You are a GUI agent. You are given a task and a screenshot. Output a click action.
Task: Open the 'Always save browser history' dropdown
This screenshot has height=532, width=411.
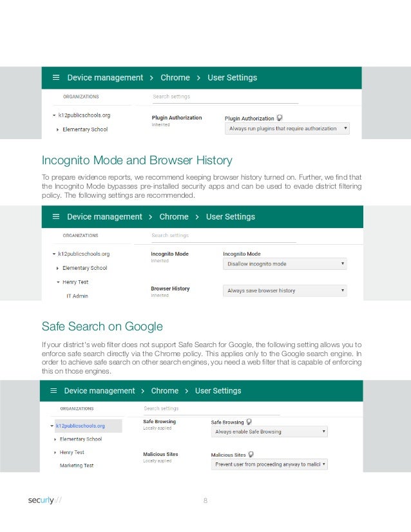[285, 290]
